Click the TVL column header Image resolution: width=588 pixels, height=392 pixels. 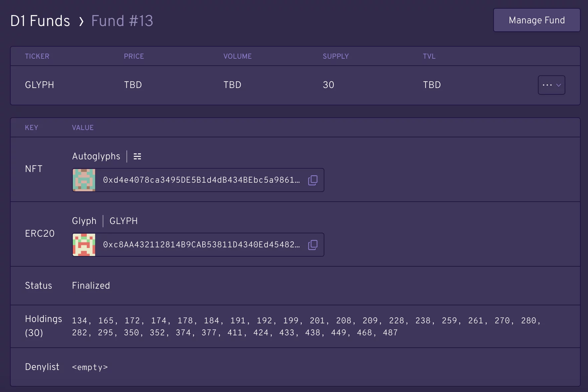click(x=429, y=56)
